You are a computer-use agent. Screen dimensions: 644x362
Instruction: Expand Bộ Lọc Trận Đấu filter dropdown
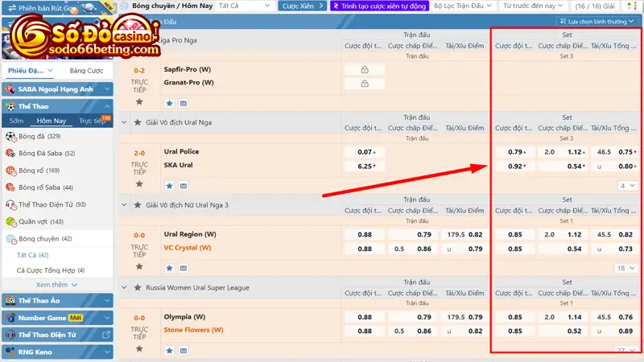pyautogui.click(x=462, y=6)
